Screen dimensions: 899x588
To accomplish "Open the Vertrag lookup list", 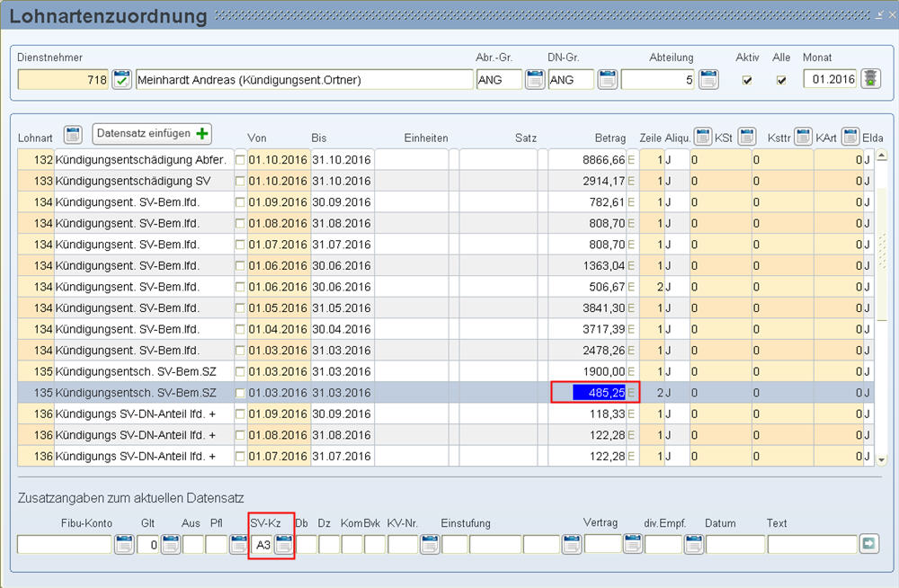I will [x=633, y=544].
